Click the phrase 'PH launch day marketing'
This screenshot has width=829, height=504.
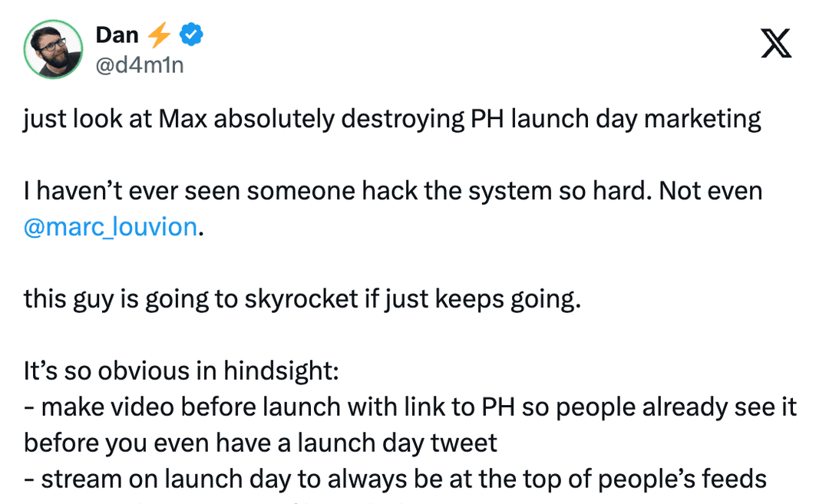(616, 120)
